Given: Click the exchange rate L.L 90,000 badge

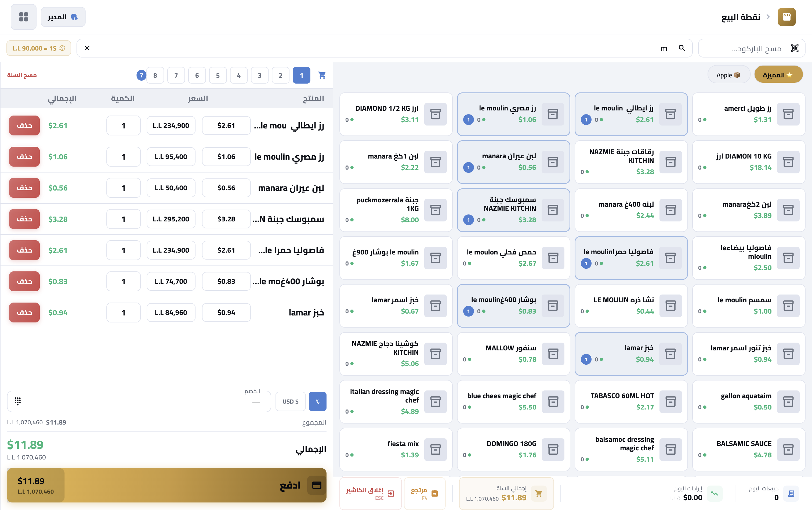Looking at the screenshot, I should coord(38,48).
